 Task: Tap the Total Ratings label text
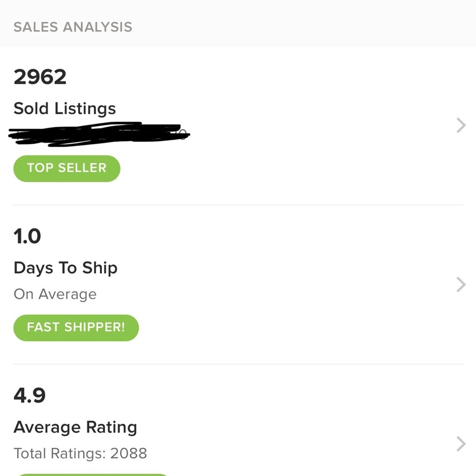click(x=59, y=453)
